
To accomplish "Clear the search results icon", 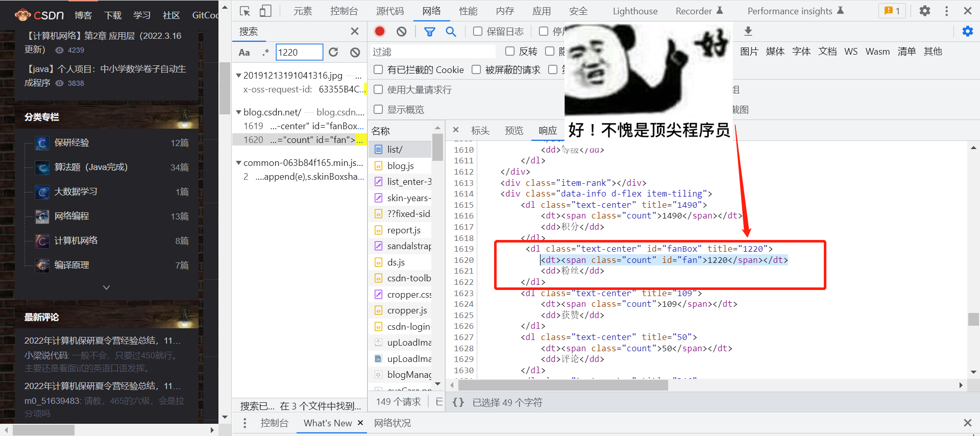I will click(355, 52).
